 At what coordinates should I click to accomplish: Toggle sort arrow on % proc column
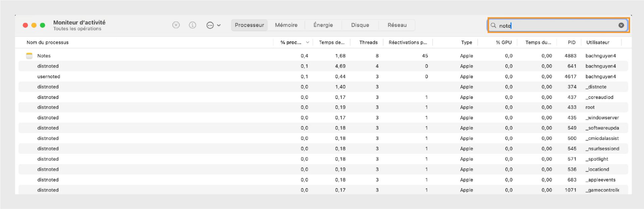click(308, 42)
